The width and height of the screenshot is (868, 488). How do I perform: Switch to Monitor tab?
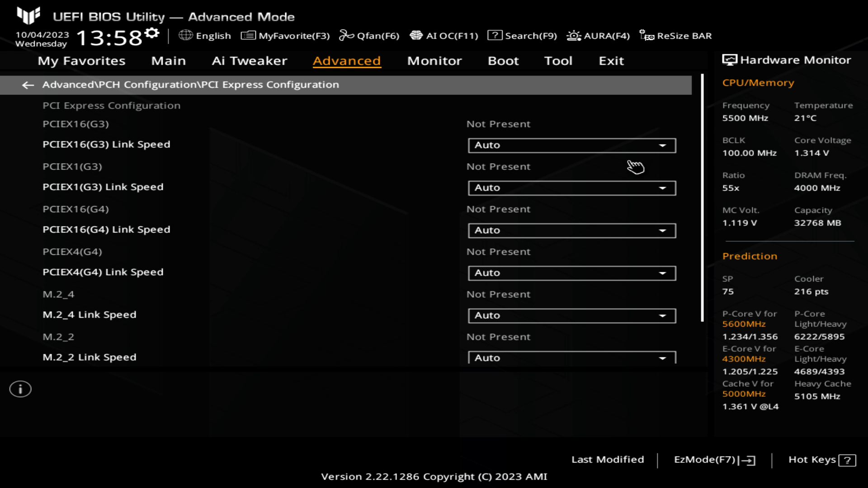point(434,60)
